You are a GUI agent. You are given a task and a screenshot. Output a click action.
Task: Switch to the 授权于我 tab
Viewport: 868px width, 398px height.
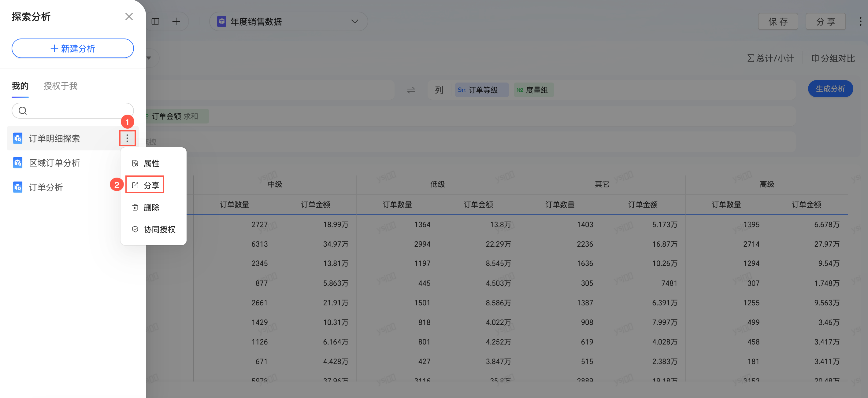(x=60, y=86)
